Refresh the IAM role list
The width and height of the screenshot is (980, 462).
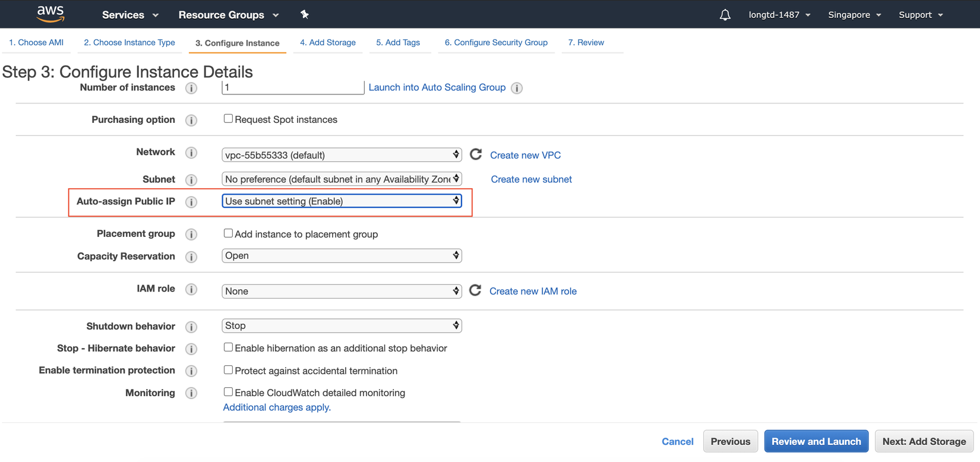click(475, 290)
